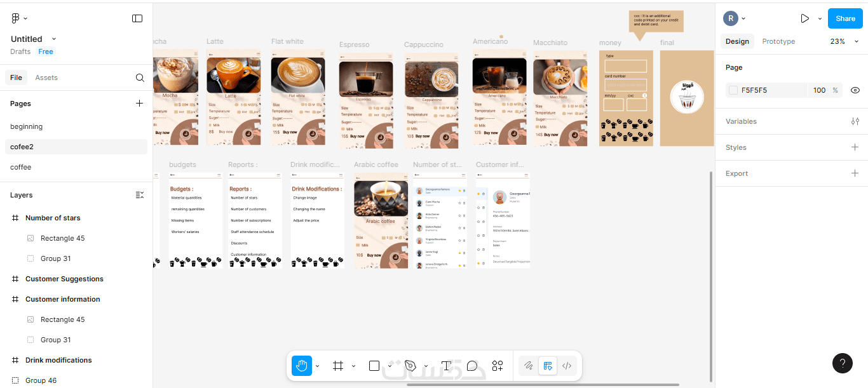868x388 pixels.
Task: Open the beginning page
Action: pos(76,126)
